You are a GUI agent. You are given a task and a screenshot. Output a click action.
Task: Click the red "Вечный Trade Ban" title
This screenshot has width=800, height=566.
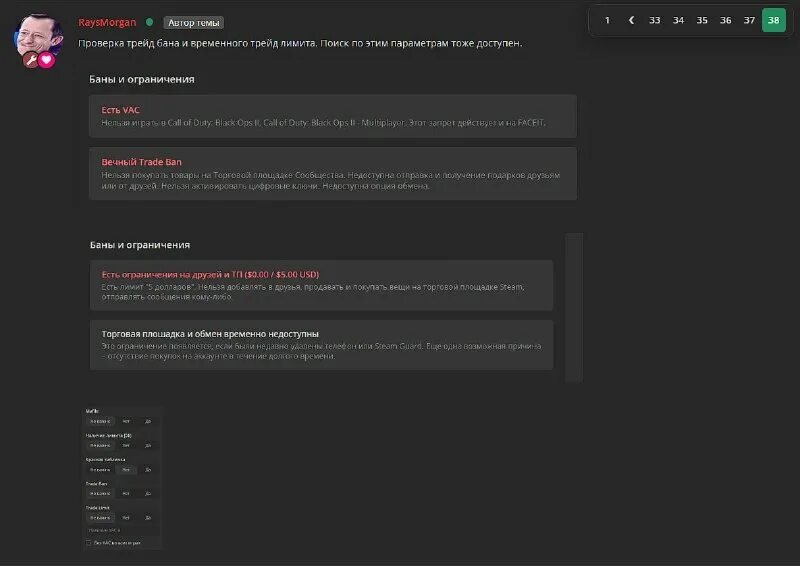pyautogui.click(x=141, y=162)
